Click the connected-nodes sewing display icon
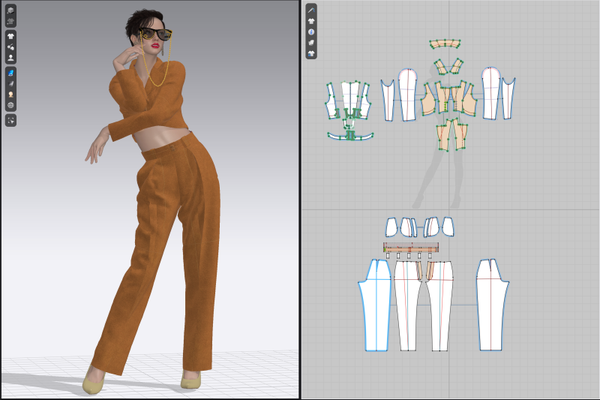The height and width of the screenshot is (400, 600). (11, 47)
